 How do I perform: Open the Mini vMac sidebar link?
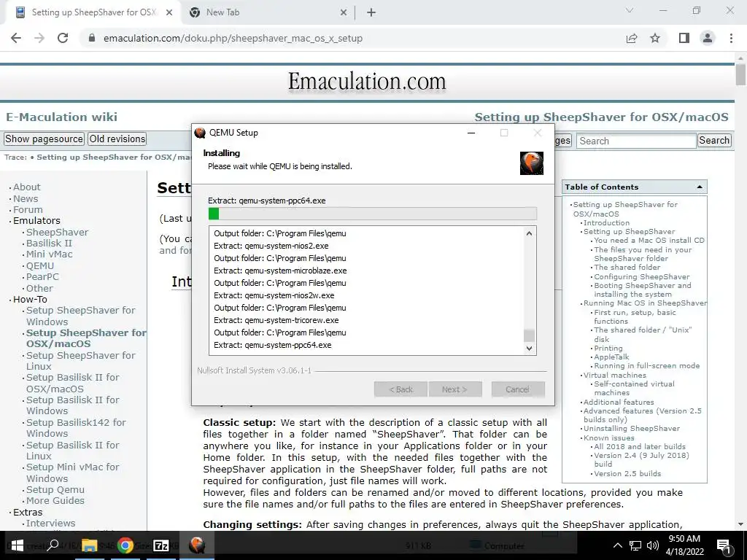coord(49,254)
